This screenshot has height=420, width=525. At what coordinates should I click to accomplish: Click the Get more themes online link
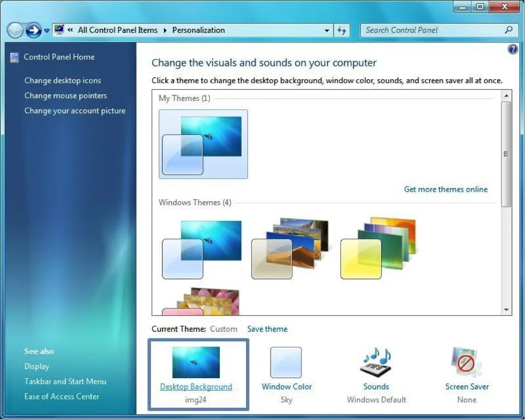tap(446, 189)
